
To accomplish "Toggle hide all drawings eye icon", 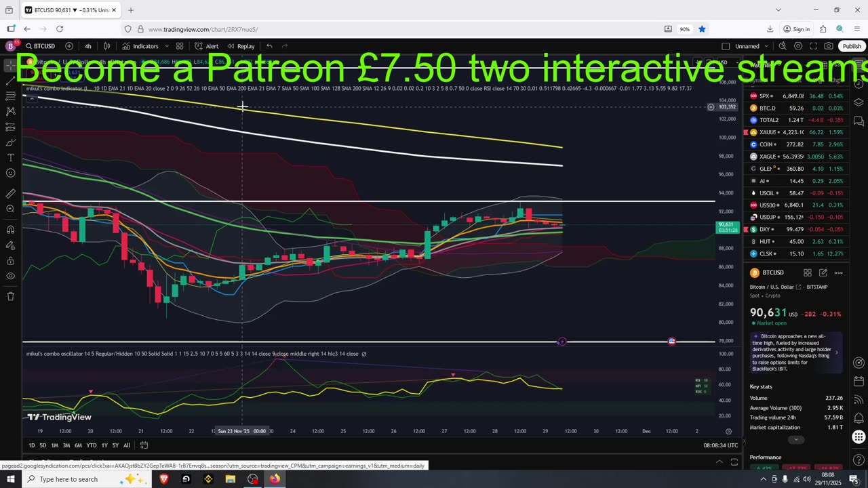I will click(10, 276).
